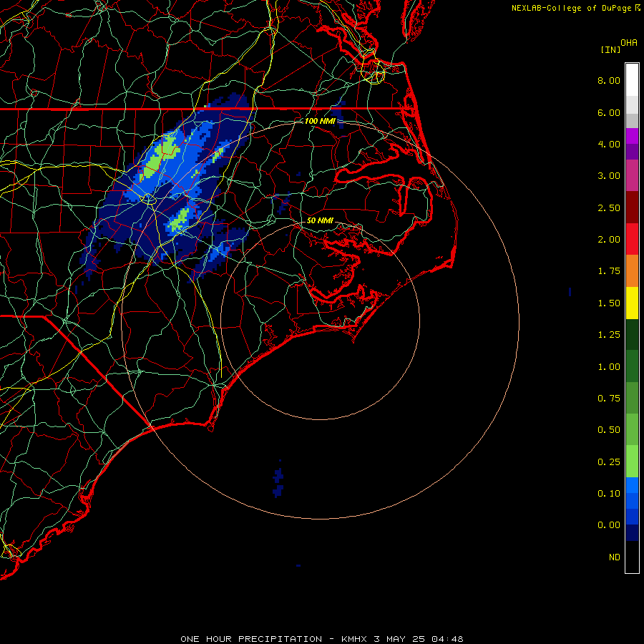Click the 04:48 timestamp in footer

[x=447, y=639]
